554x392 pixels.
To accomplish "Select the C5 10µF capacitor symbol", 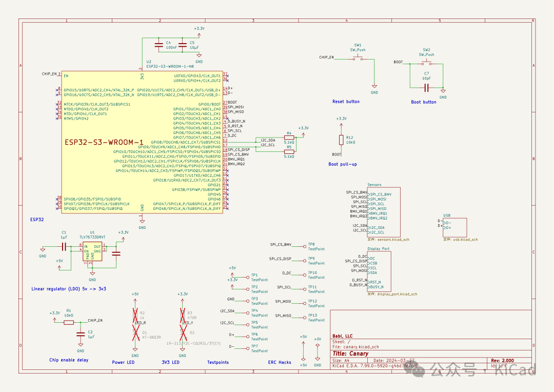I will tap(182, 45).
